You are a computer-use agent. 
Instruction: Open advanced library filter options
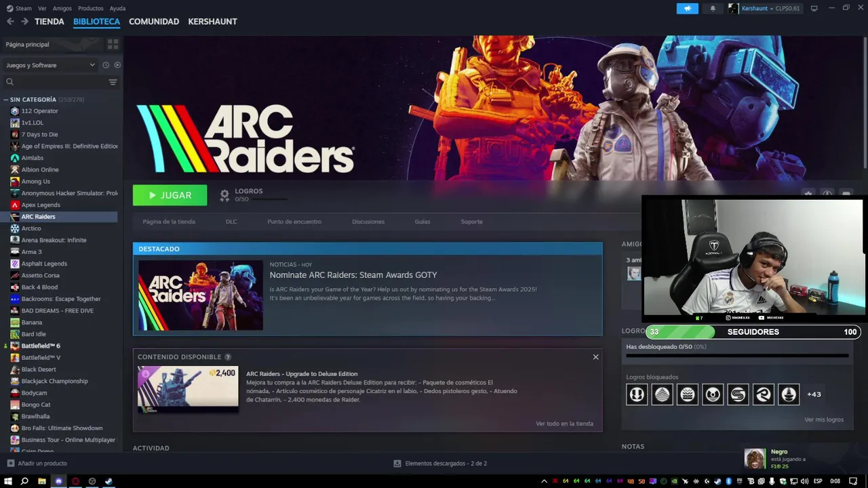click(113, 82)
